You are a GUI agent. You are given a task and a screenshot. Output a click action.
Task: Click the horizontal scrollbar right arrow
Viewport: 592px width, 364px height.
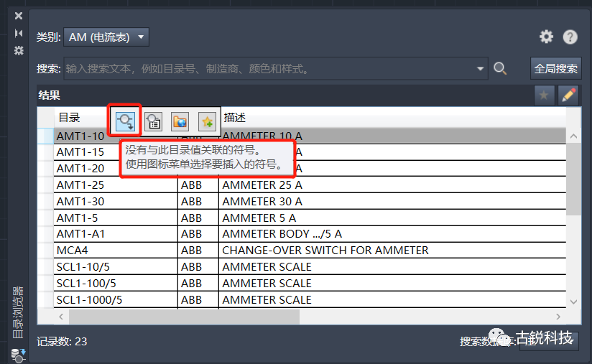(558, 317)
